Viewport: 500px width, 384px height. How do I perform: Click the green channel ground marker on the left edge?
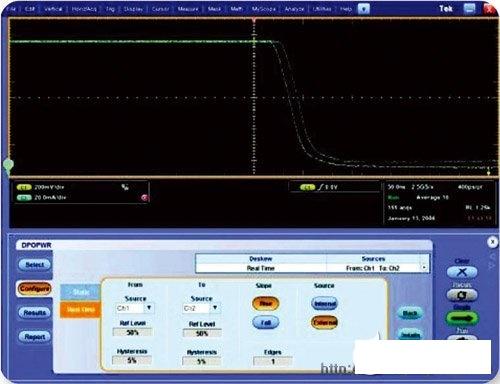click(x=8, y=165)
